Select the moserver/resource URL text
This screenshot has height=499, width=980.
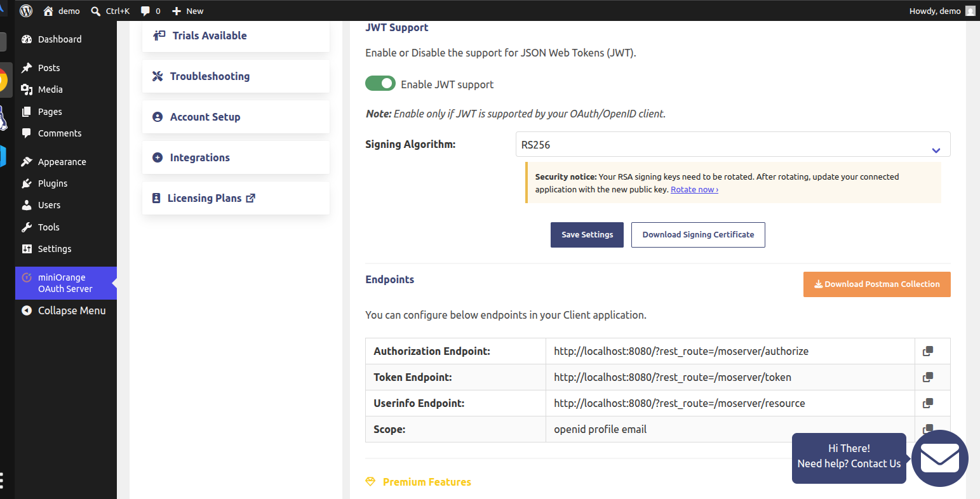coord(680,403)
